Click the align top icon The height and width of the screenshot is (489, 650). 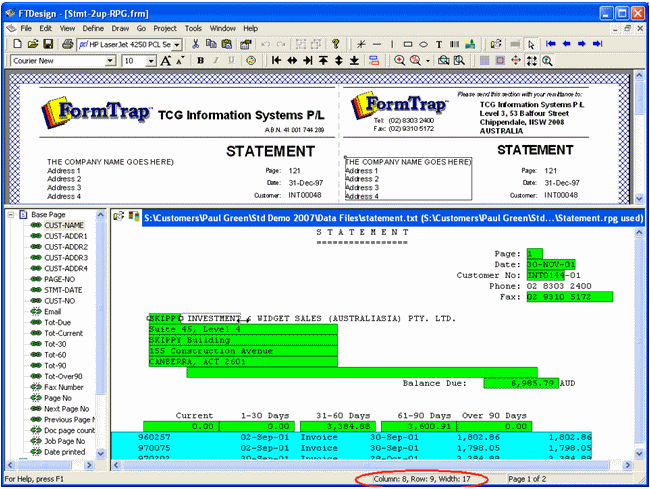[x=323, y=61]
